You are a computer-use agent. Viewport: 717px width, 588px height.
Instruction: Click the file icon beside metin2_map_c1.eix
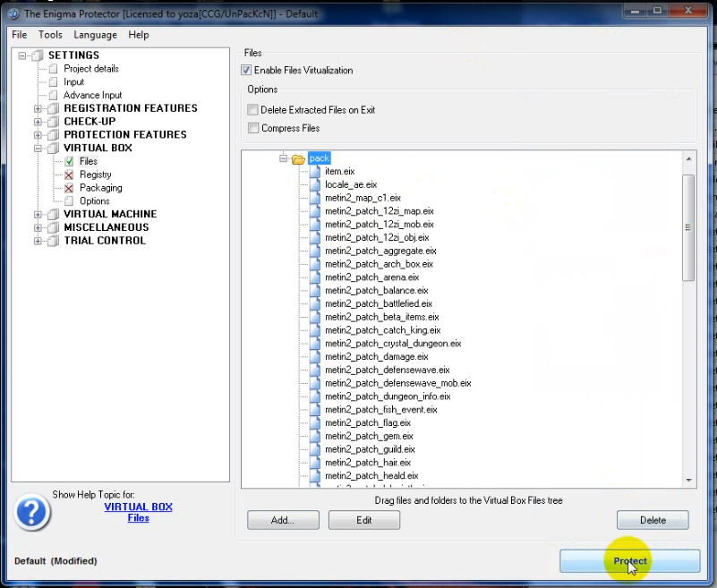[x=314, y=198]
